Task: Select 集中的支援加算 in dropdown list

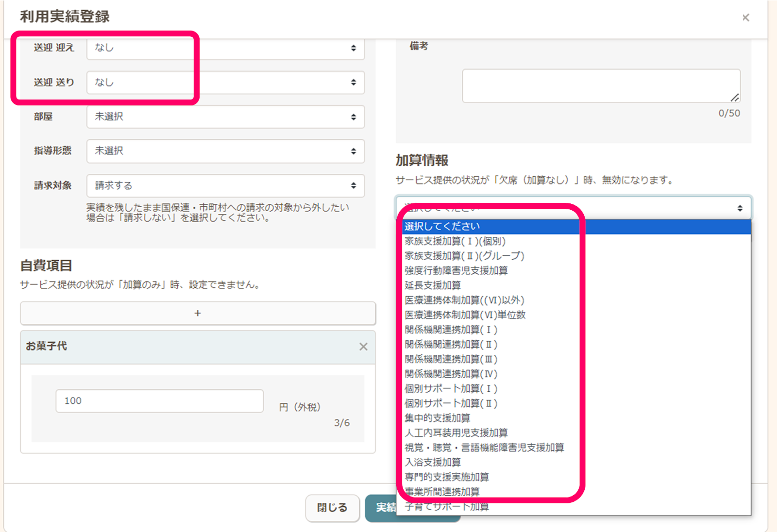Action: pyautogui.click(x=437, y=418)
